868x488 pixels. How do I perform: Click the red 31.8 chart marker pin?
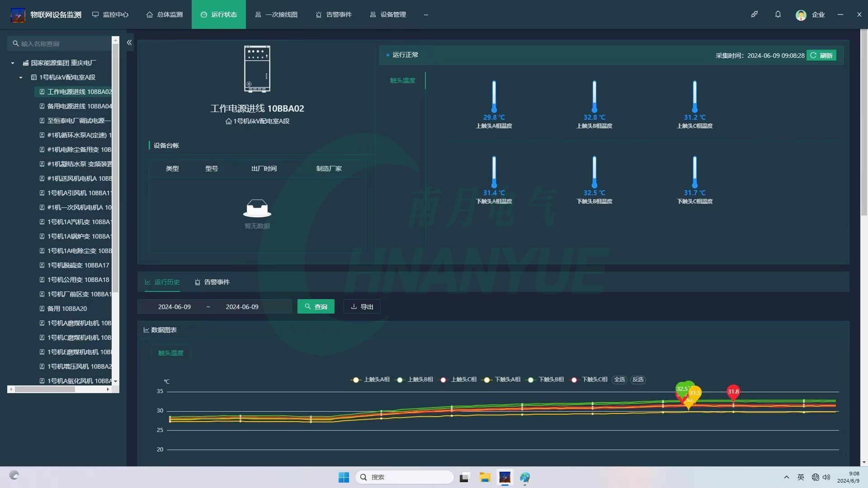[x=733, y=392]
